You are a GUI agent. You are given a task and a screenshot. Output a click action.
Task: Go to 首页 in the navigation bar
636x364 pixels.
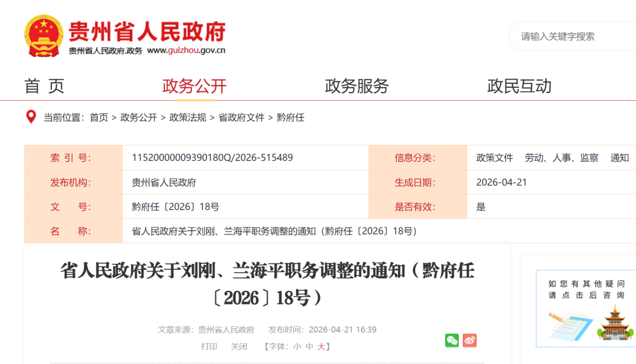click(x=43, y=85)
